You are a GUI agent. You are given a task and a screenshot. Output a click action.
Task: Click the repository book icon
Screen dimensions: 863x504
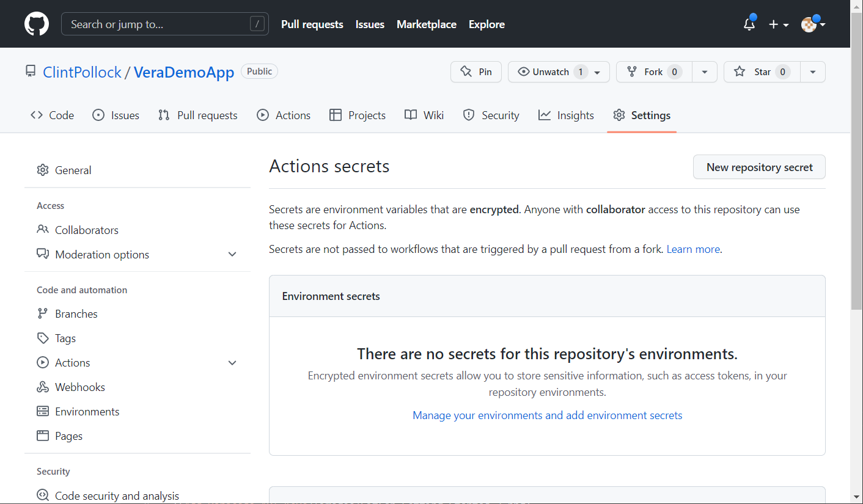tap(31, 71)
